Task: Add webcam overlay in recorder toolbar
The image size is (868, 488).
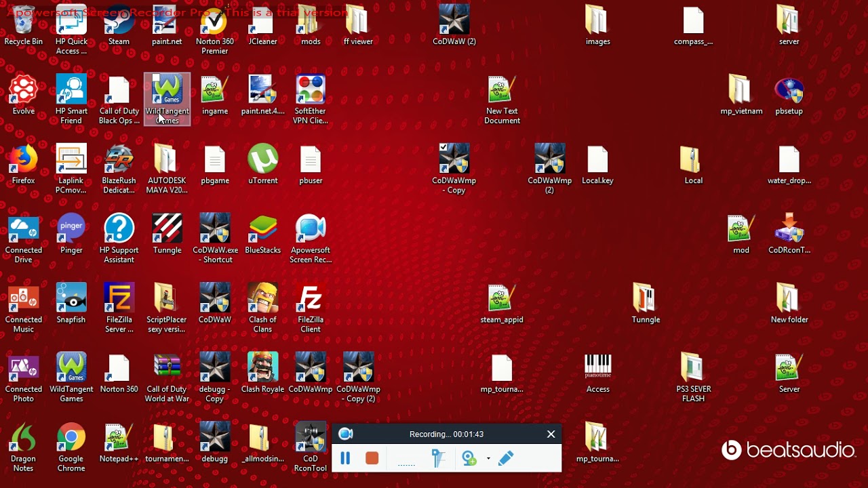Action: (469, 459)
